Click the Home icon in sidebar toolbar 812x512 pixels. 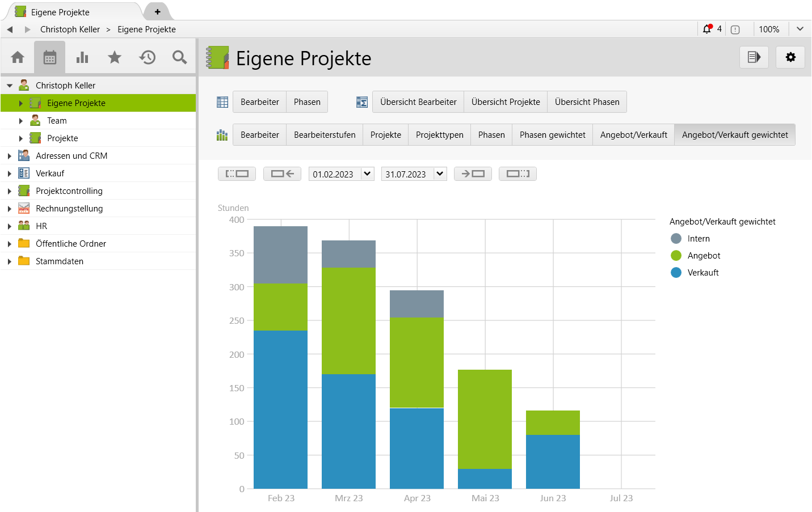pos(18,57)
